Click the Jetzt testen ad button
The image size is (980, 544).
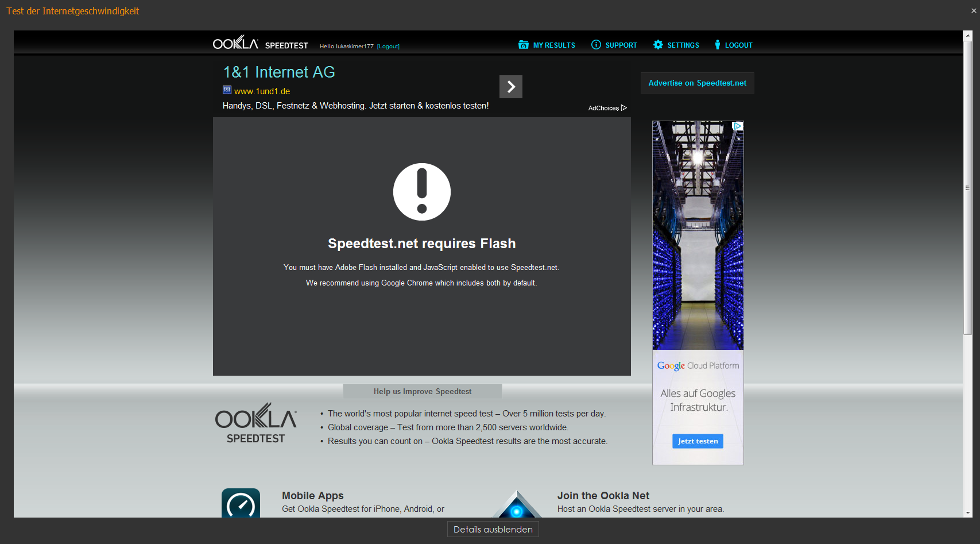click(698, 441)
